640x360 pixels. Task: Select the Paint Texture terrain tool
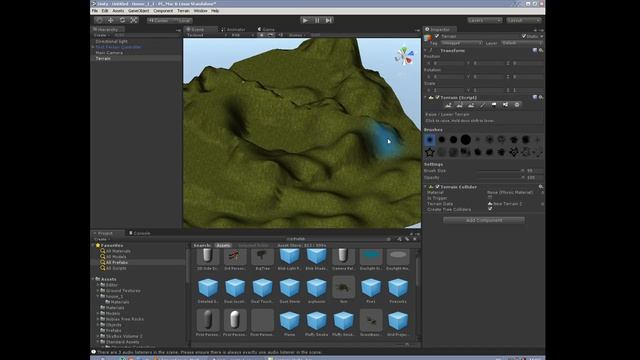(482, 105)
